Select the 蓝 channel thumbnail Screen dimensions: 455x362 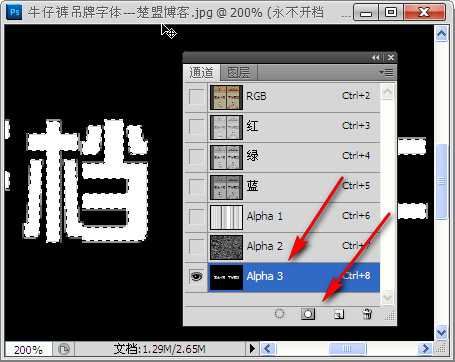pyautogui.click(x=226, y=187)
